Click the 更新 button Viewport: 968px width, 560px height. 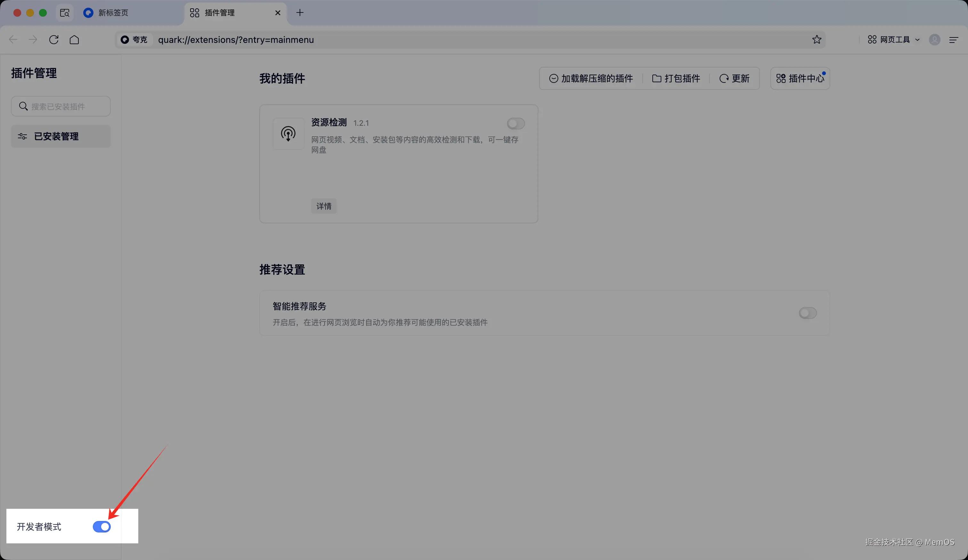(x=734, y=78)
